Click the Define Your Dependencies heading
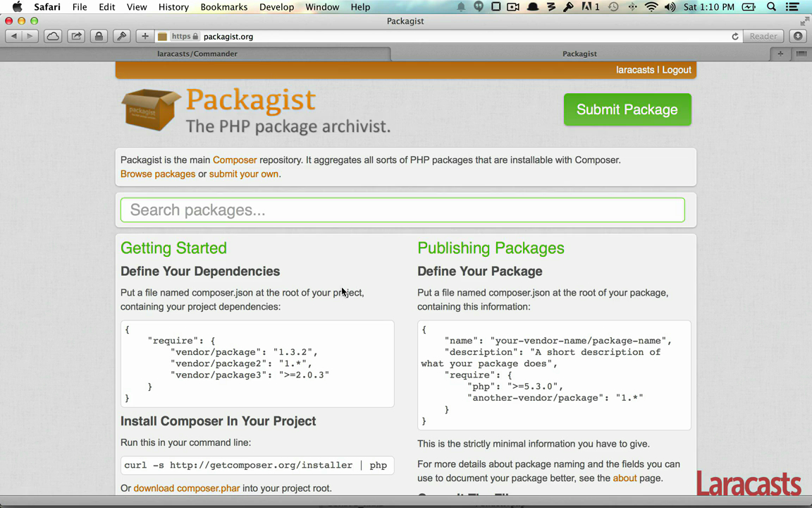 point(200,271)
